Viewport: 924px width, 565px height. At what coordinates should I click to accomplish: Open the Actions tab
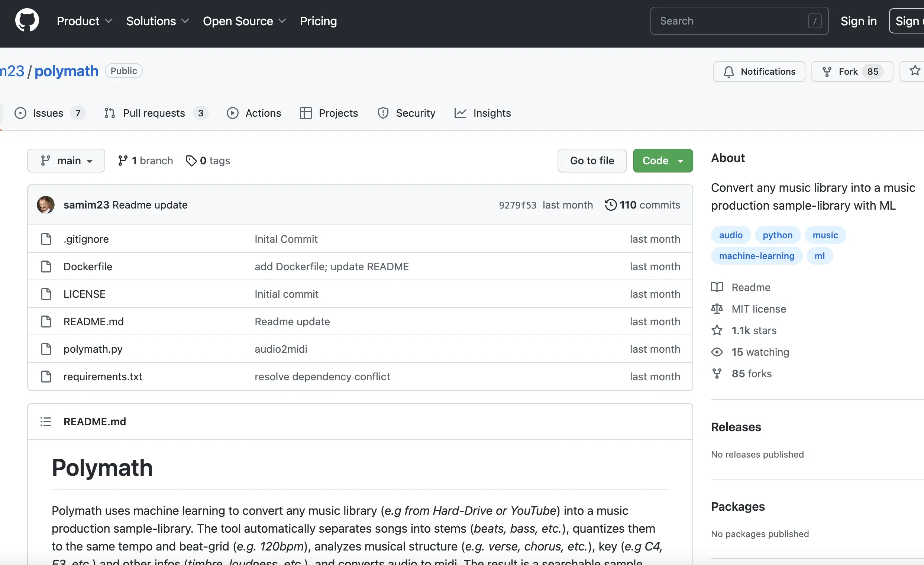[263, 113]
